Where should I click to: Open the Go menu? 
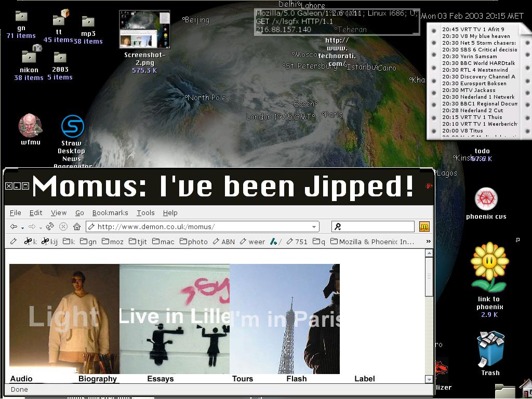79,212
